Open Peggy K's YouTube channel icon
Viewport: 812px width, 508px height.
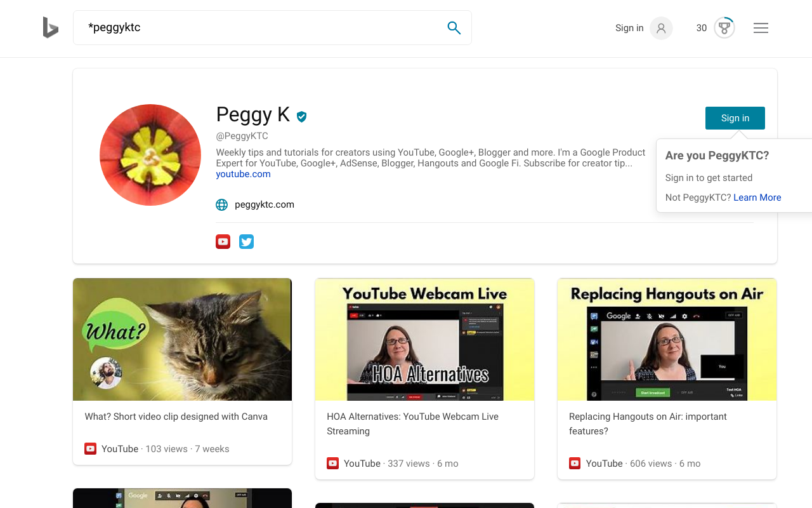pyautogui.click(x=223, y=241)
